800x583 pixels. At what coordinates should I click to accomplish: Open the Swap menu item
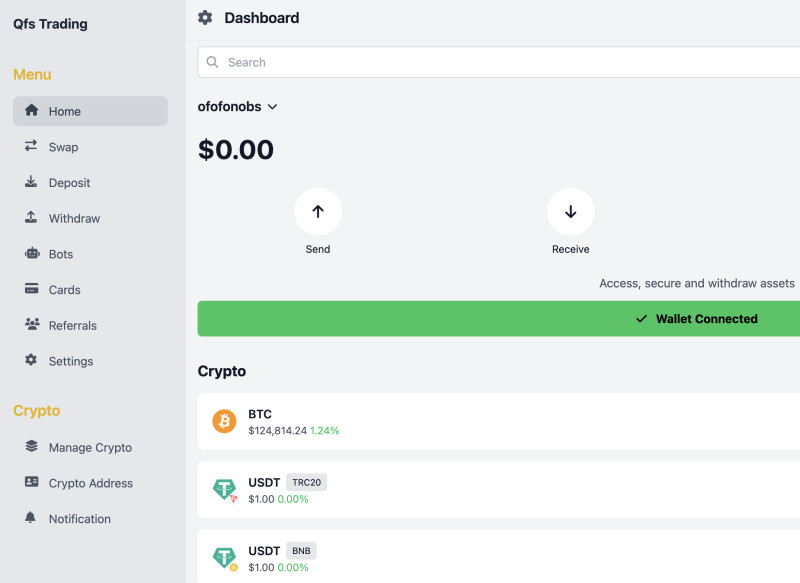[x=63, y=147]
